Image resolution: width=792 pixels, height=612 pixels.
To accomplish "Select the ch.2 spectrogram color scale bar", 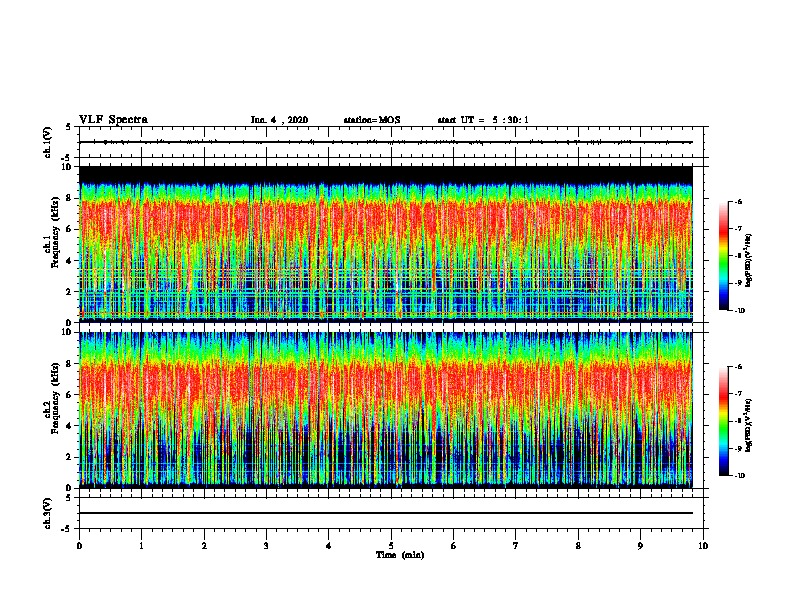I will 723,421.
